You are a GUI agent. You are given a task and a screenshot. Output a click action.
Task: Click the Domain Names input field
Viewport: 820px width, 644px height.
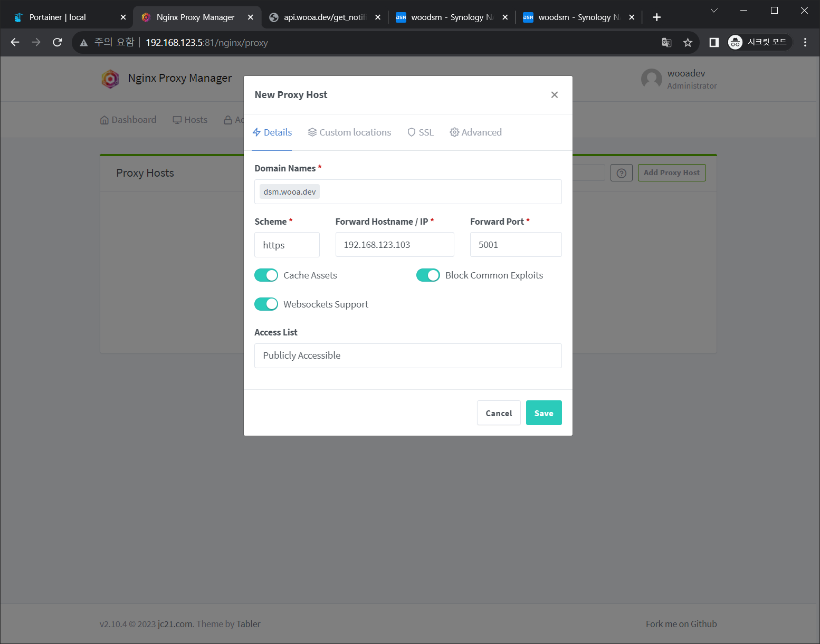point(408,192)
